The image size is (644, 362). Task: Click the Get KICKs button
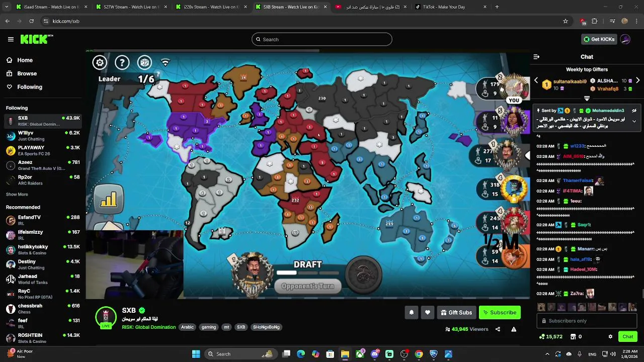click(x=598, y=39)
